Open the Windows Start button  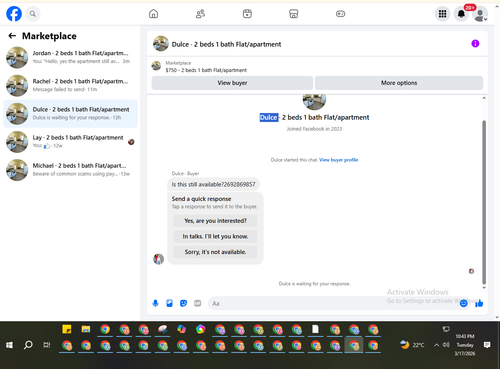(9, 345)
